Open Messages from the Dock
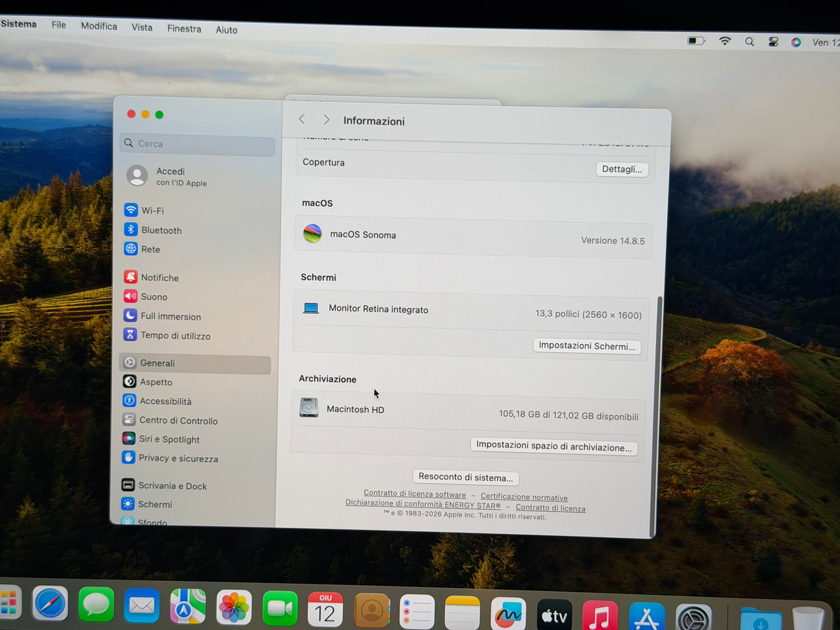Viewport: 840px width, 630px height. tap(96, 604)
